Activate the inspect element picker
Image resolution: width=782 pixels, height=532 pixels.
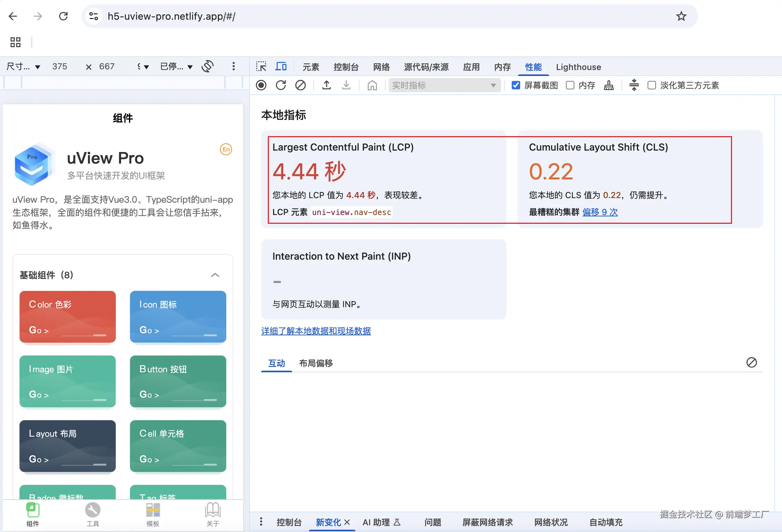(261, 66)
